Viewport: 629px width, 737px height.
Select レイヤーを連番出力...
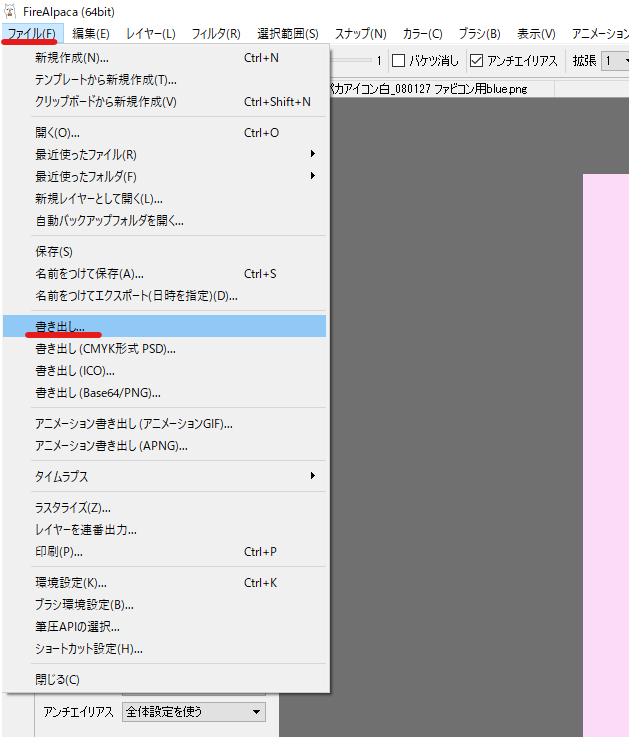164,530
